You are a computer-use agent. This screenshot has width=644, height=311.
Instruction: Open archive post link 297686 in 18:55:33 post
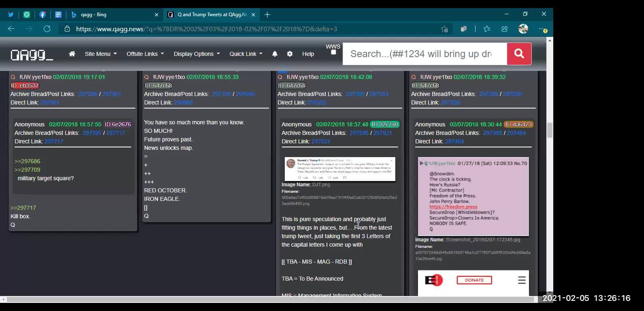[245, 94]
